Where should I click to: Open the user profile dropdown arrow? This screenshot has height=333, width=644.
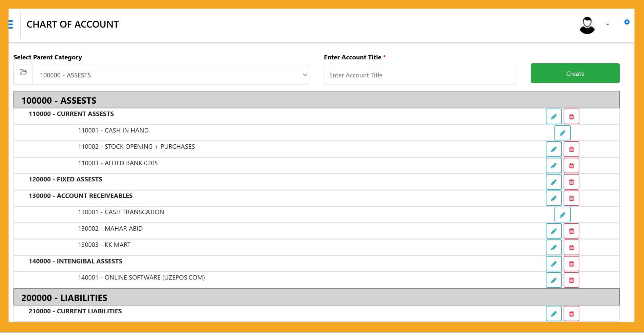pos(608,25)
